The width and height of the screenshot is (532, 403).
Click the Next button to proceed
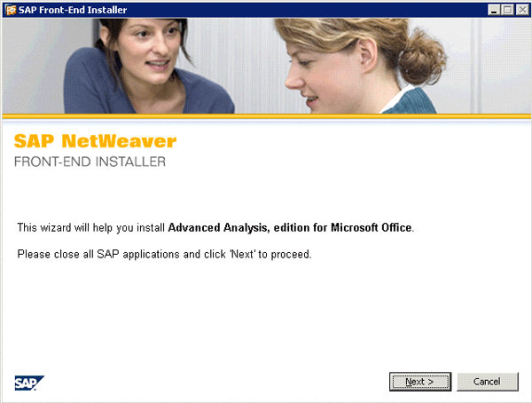coord(420,382)
